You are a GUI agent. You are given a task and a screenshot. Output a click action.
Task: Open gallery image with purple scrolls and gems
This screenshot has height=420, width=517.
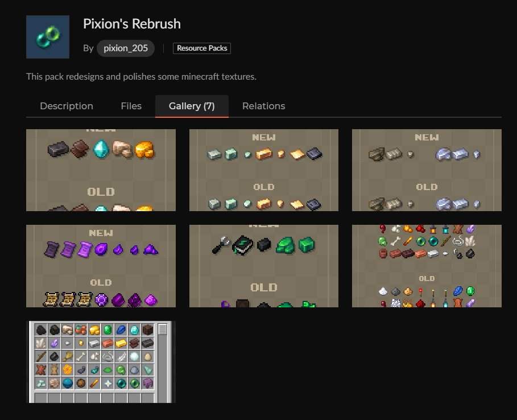(101, 266)
